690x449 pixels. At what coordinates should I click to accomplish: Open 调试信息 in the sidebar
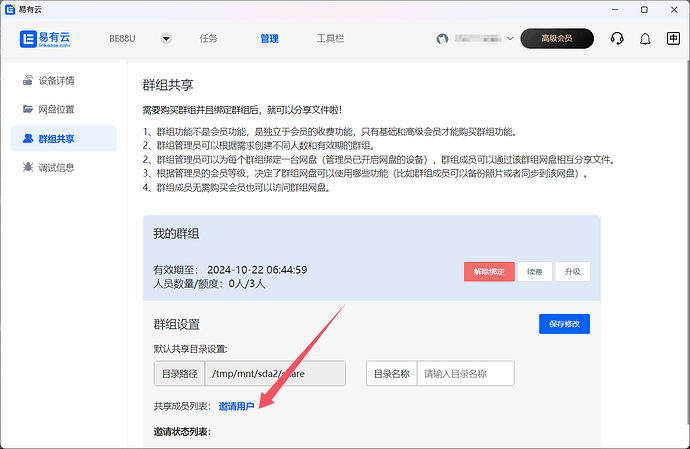pos(57,167)
